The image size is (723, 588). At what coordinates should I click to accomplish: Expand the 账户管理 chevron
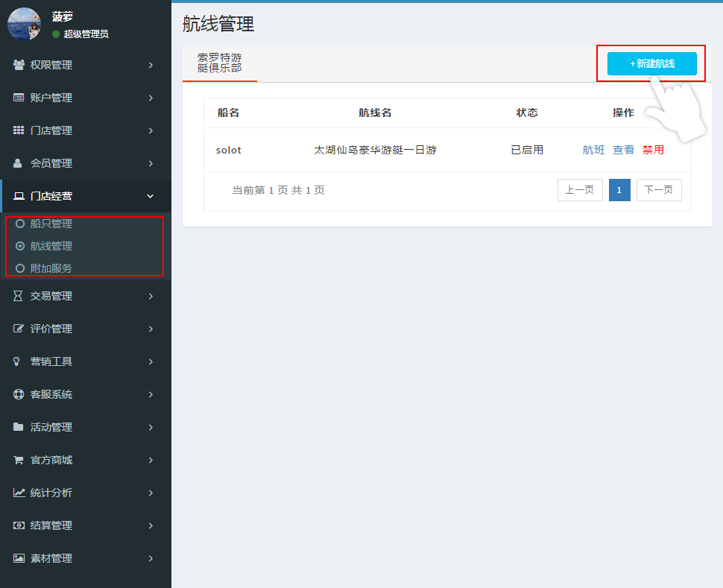pyautogui.click(x=151, y=98)
